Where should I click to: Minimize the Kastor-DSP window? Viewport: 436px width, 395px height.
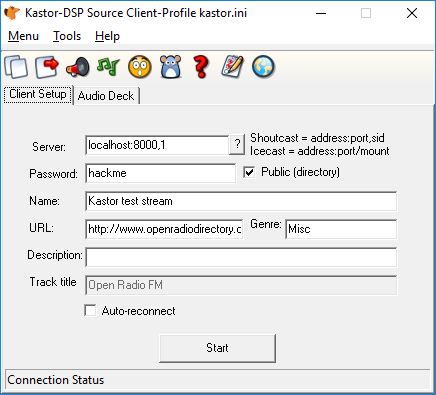[x=321, y=13]
